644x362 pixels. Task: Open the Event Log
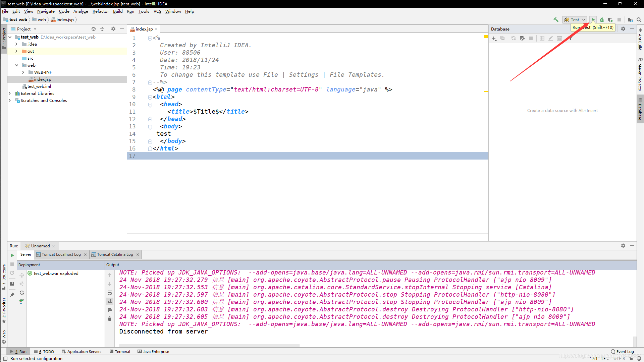click(623, 352)
